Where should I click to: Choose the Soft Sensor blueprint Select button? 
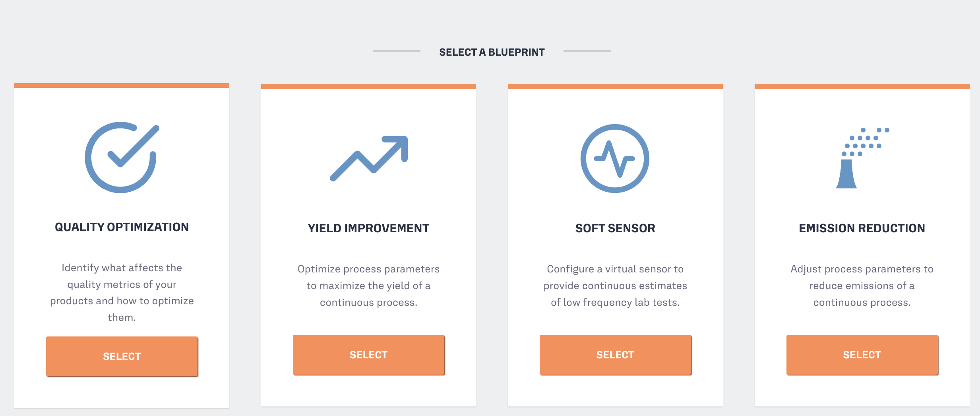pos(615,355)
